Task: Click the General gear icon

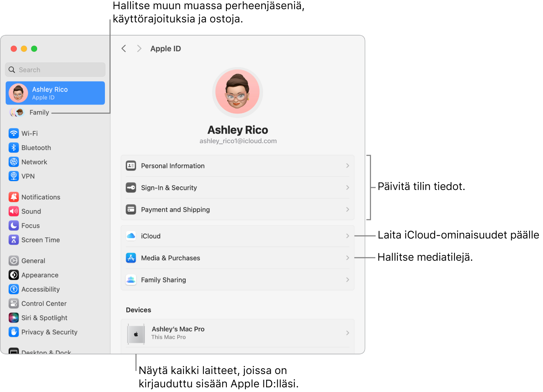Action: (14, 261)
